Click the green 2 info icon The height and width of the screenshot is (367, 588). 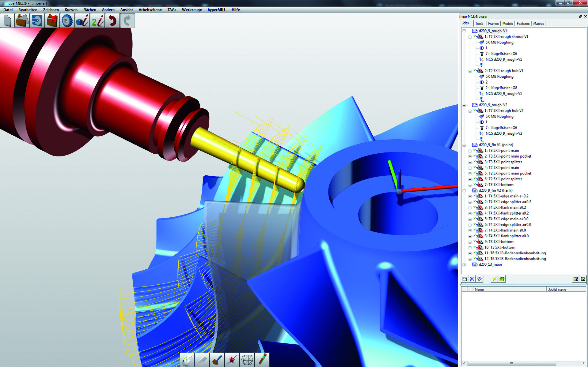97,21
